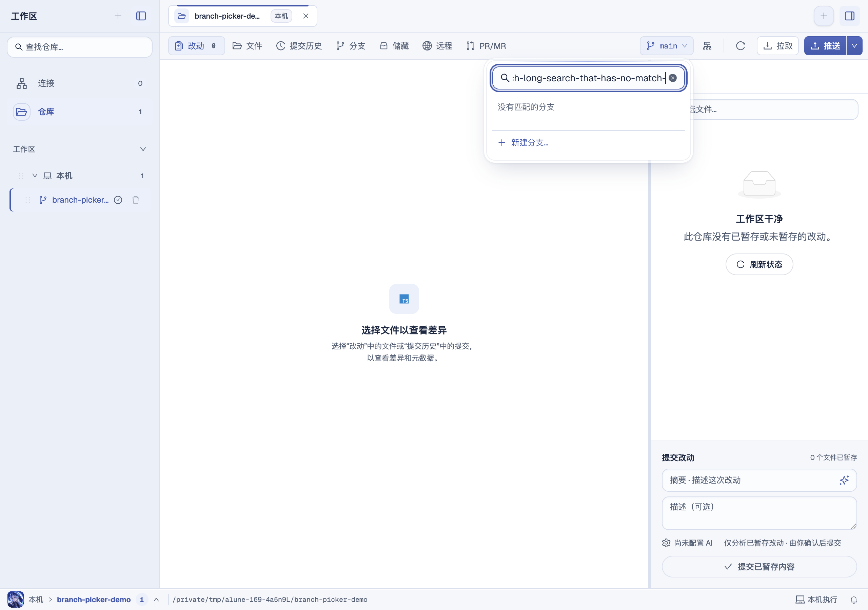This screenshot has height=610, width=868.
Task: Open new tab with plus button
Action: 824,16
